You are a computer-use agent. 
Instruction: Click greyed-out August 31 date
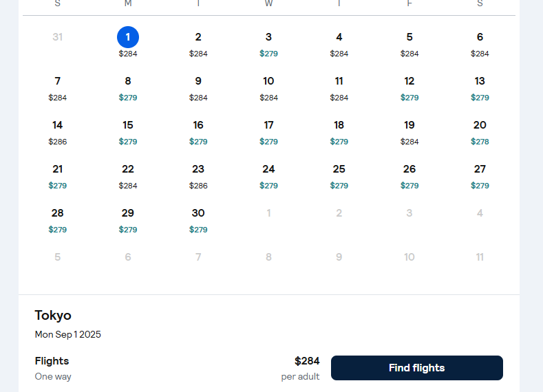point(58,37)
